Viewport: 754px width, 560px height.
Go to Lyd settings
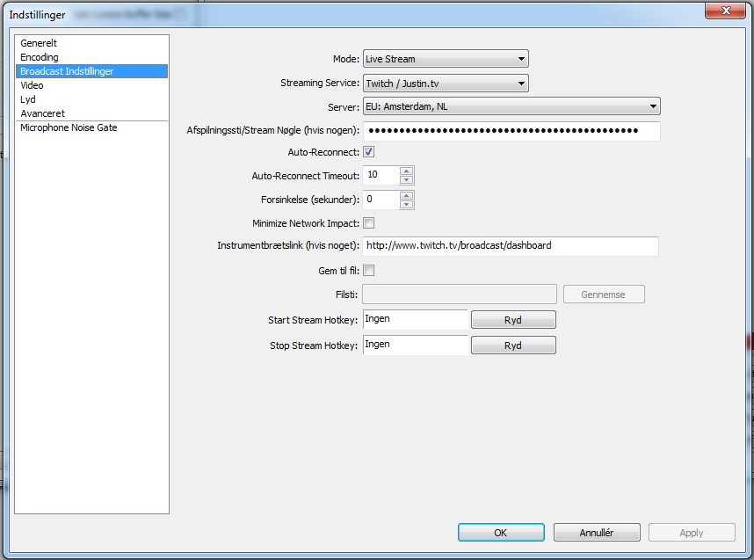(28, 99)
